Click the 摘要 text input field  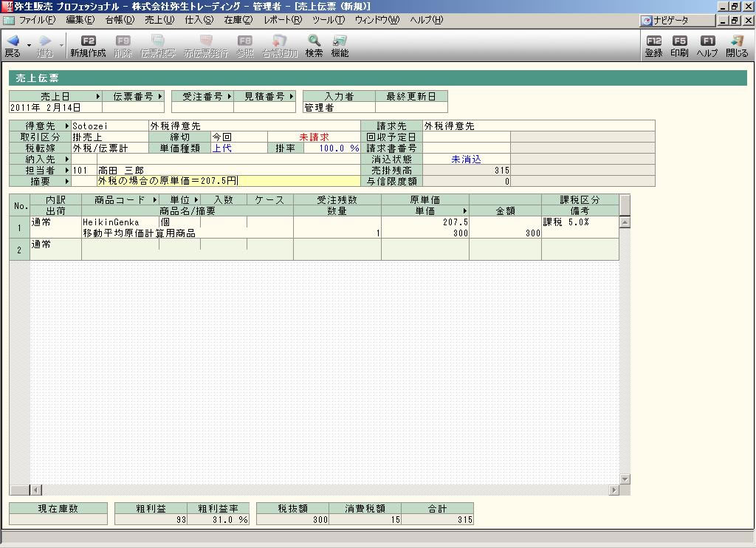pos(229,182)
